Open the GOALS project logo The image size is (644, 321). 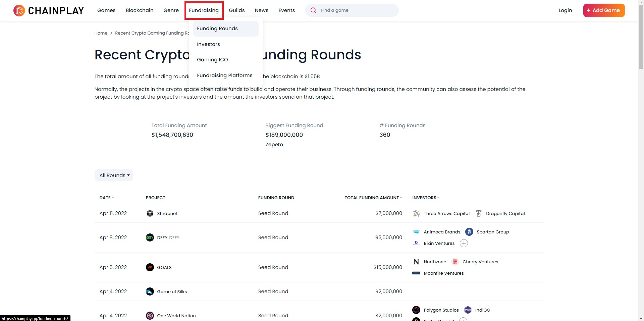(150, 267)
